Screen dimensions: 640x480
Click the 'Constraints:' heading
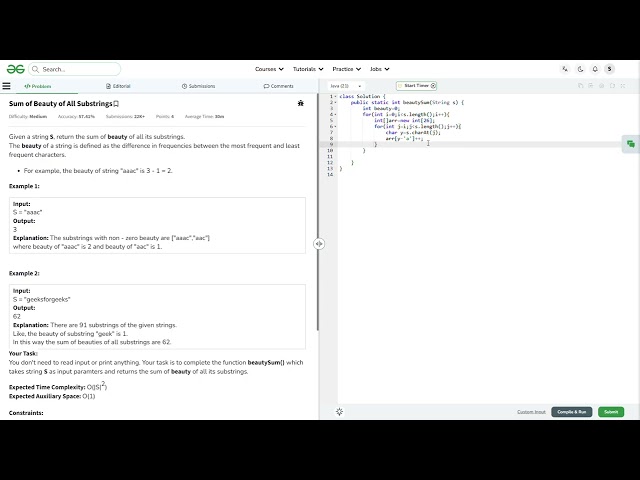(x=26, y=413)
